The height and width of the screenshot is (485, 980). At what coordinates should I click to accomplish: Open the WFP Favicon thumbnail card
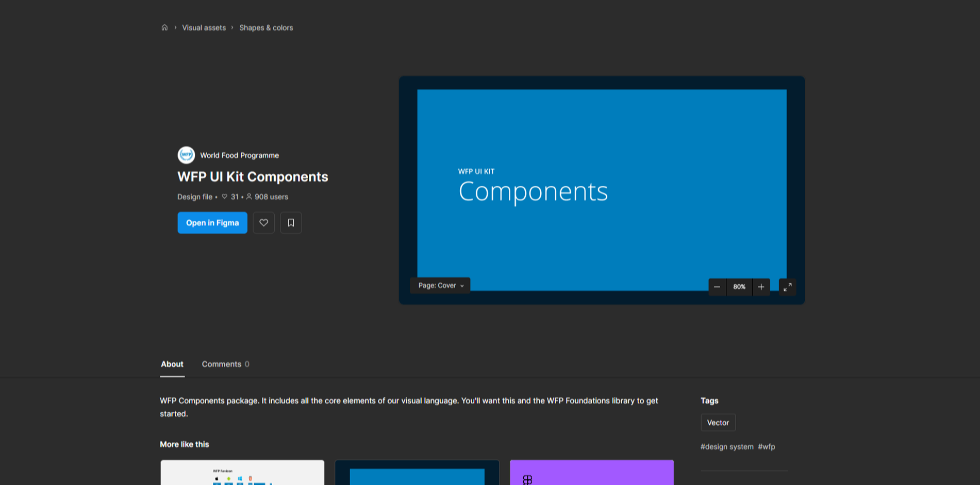[x=242, y=473]
